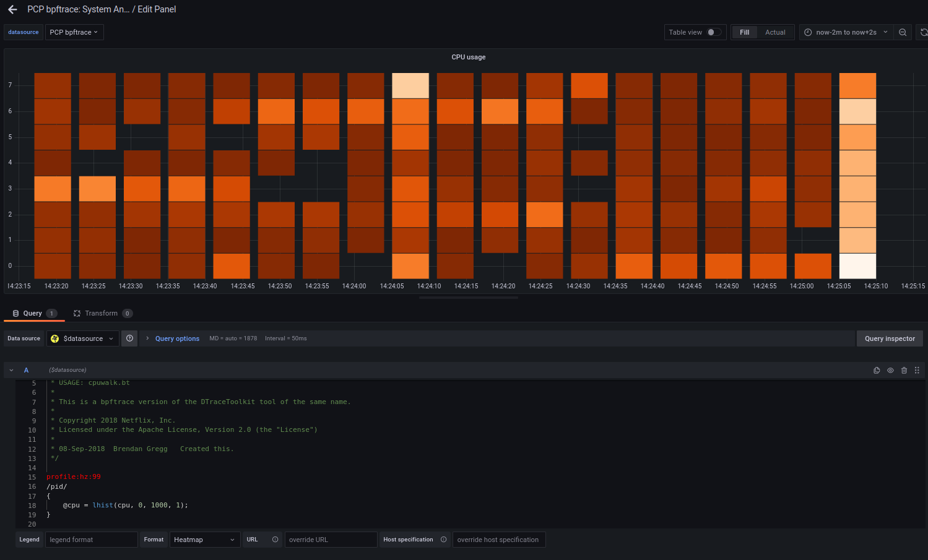The image size is (928, 560).
Task: Click the Host specification info icon
Action: tap(443, 540)
